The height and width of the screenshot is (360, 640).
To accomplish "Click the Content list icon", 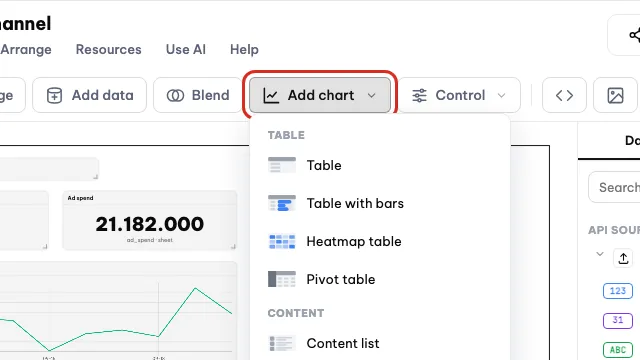I will [282, 343].
